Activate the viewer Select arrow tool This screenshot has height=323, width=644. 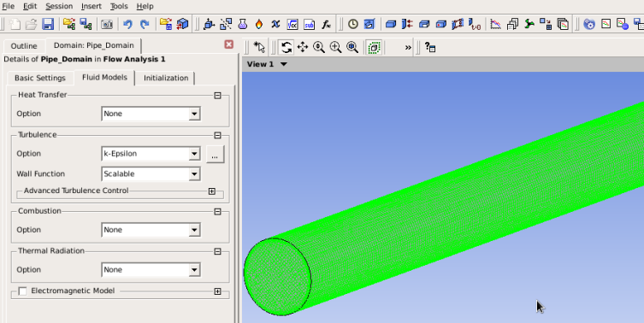(259, 48)
